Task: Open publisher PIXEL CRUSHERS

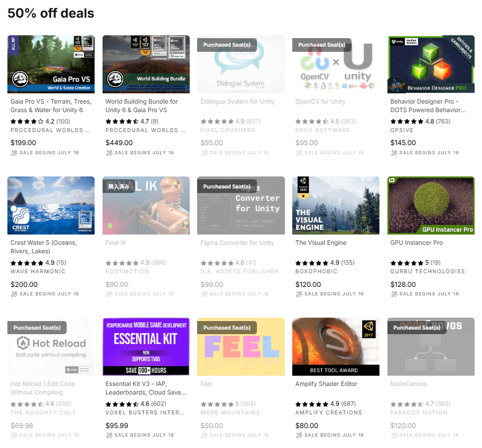Action: click(228, 130)
